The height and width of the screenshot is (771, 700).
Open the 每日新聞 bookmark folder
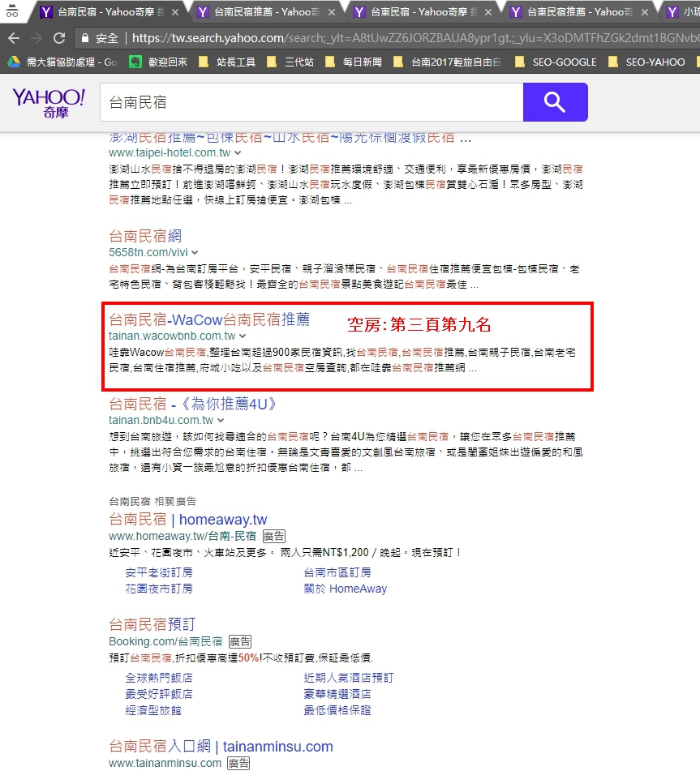coord(353,62)
